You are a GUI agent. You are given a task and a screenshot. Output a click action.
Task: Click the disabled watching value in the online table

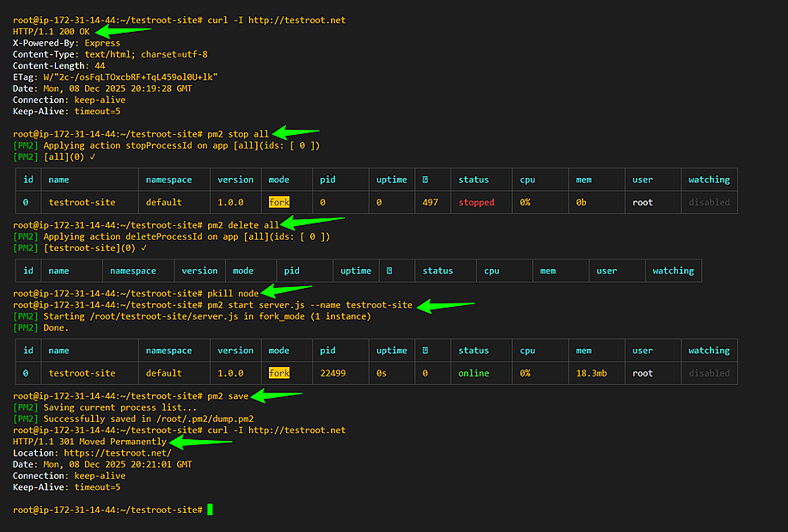[708, 372]
